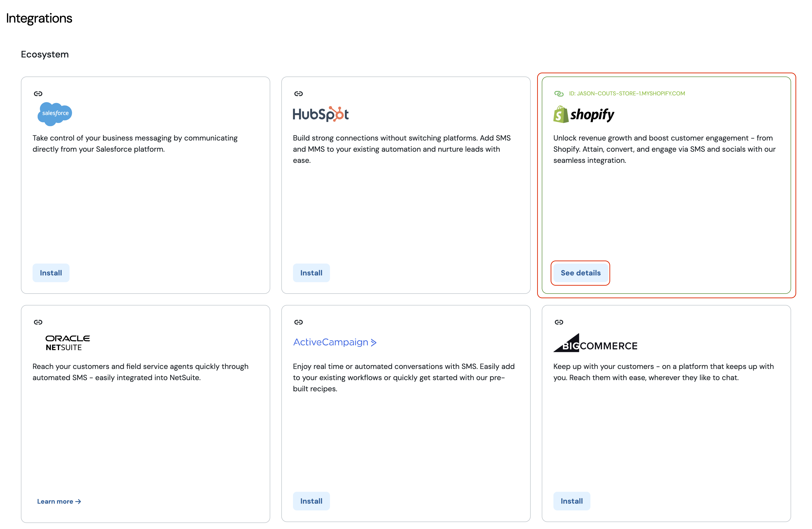The height and width of the screenshot is (529, 812).
Task: Follow the Learn more link for NetSuite
Action: click(59, 501)
